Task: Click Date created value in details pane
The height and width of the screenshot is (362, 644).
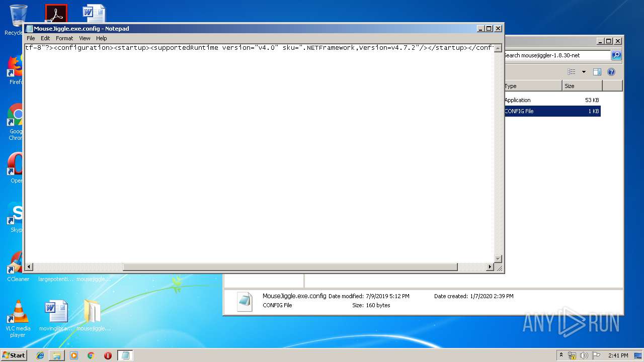Action: pos(491,296)
